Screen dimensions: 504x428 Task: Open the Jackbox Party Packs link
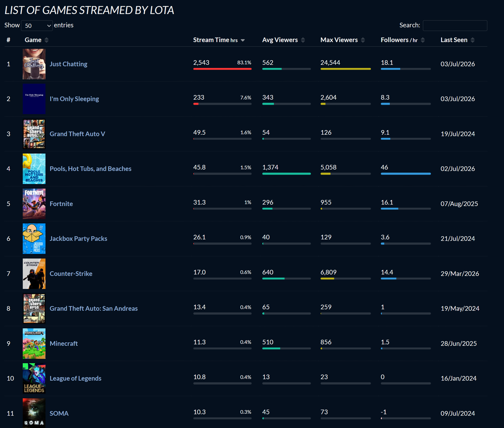78,238
